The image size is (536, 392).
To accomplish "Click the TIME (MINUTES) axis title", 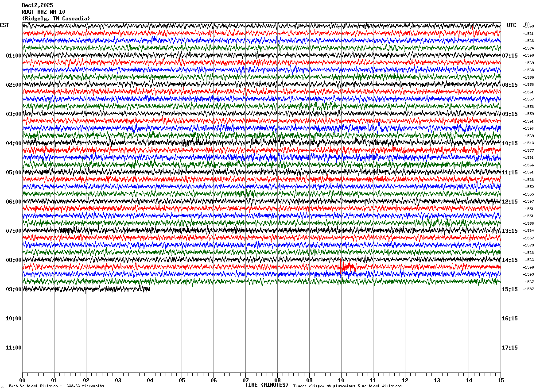I will point(267,385).
